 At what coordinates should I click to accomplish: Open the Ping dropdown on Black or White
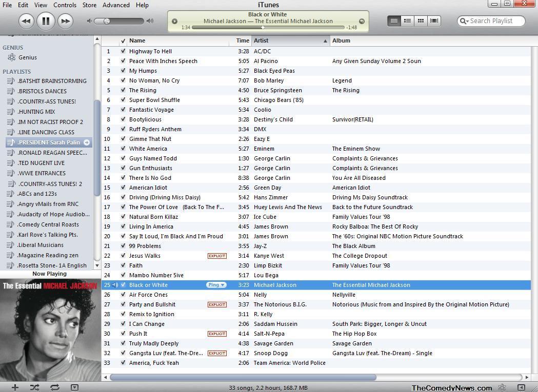click(215, 285)
